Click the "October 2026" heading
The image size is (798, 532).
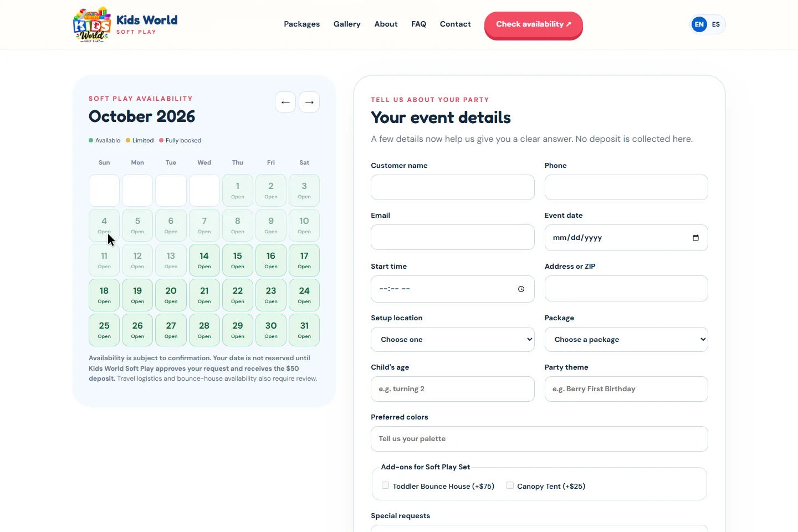pyautogui.click(x=142, y=116)
